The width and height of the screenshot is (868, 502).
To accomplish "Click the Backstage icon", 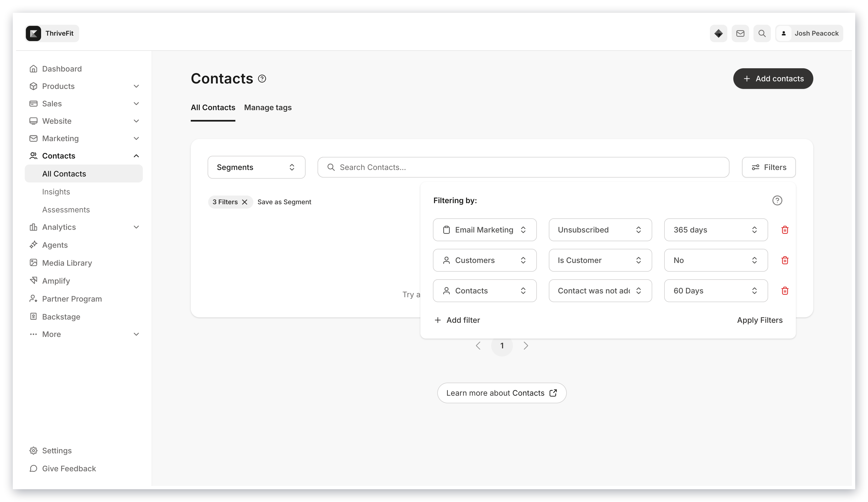I will coord(33,317).
